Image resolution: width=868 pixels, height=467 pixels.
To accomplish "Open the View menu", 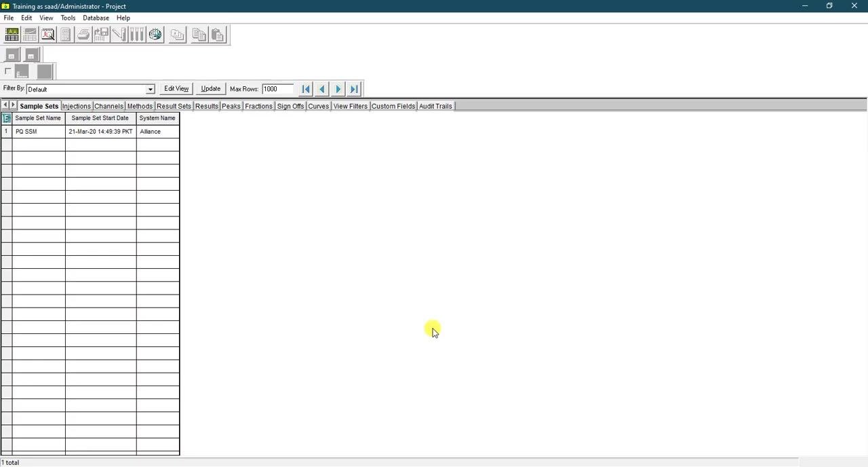I will click(46, 18).
